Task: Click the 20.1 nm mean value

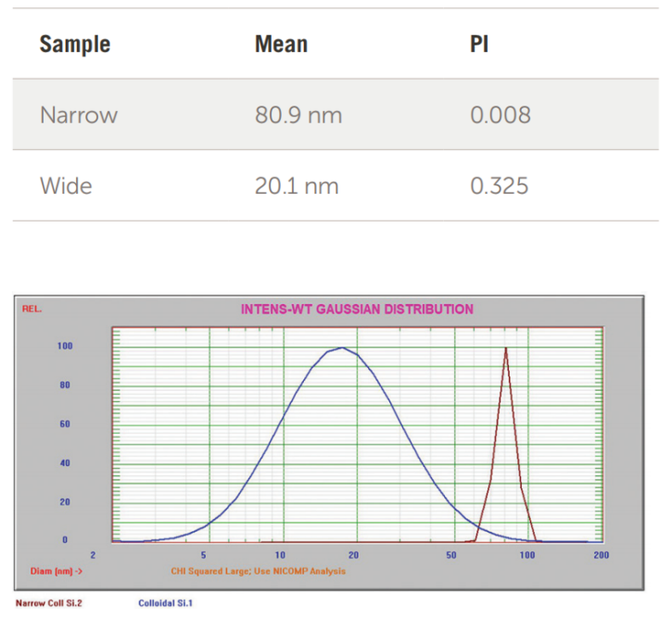Action: coord(297,186)
